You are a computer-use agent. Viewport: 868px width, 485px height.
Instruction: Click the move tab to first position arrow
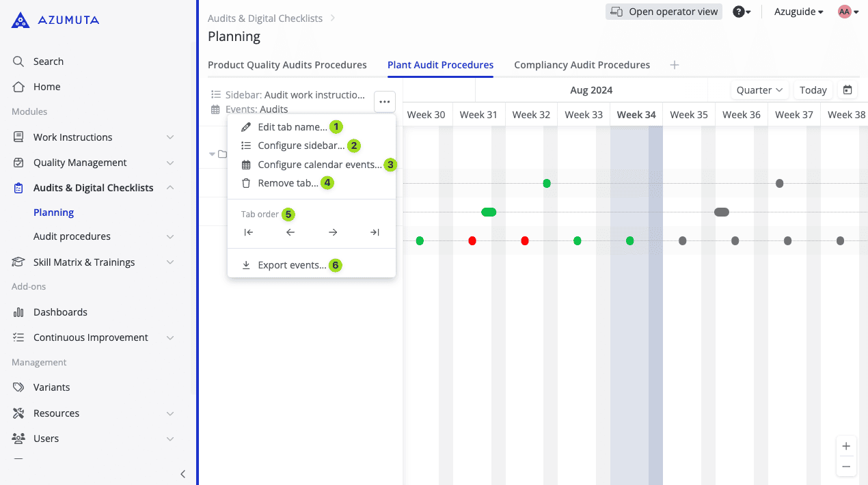click(249, 232)
